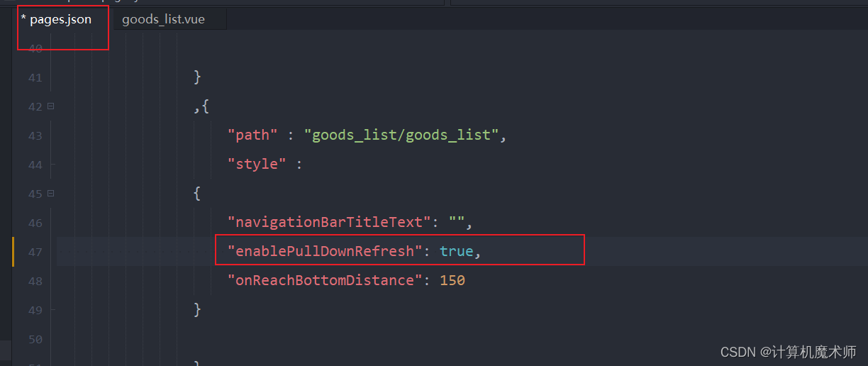Click line number 48 in the gutter
The width and height of the screenshot is (868, 366).
click(35, 281)
